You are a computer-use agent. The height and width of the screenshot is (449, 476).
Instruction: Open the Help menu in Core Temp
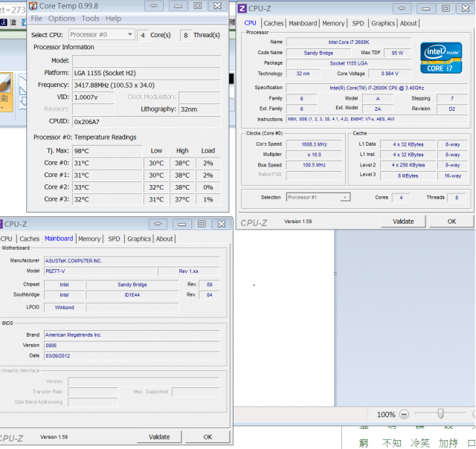[113, 19]
